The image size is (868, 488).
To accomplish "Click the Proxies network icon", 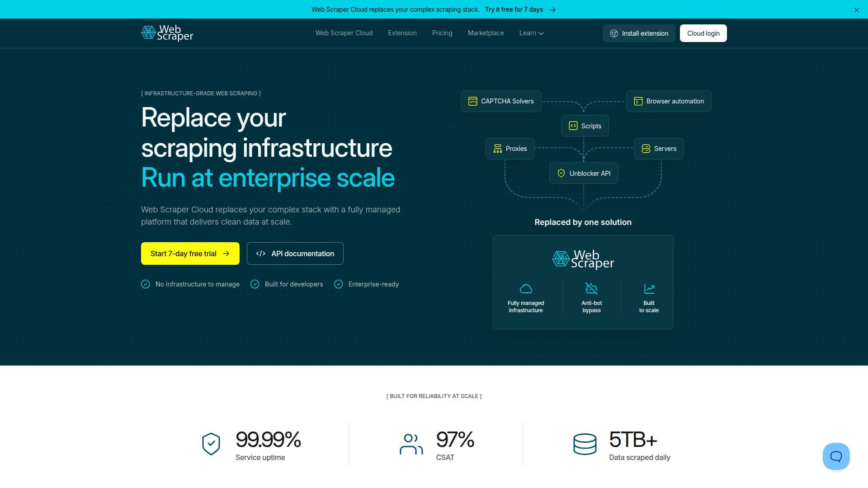I will coord(497,149).
